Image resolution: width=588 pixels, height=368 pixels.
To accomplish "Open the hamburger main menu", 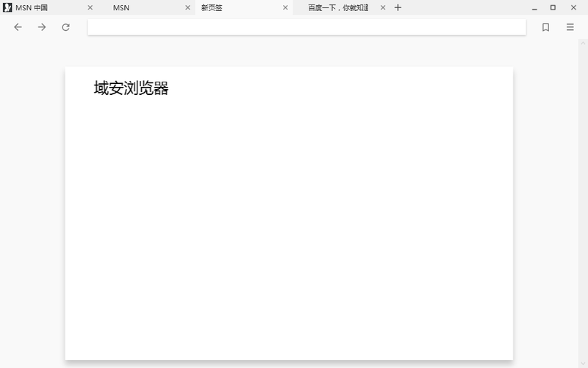I will tap(570, 27).
